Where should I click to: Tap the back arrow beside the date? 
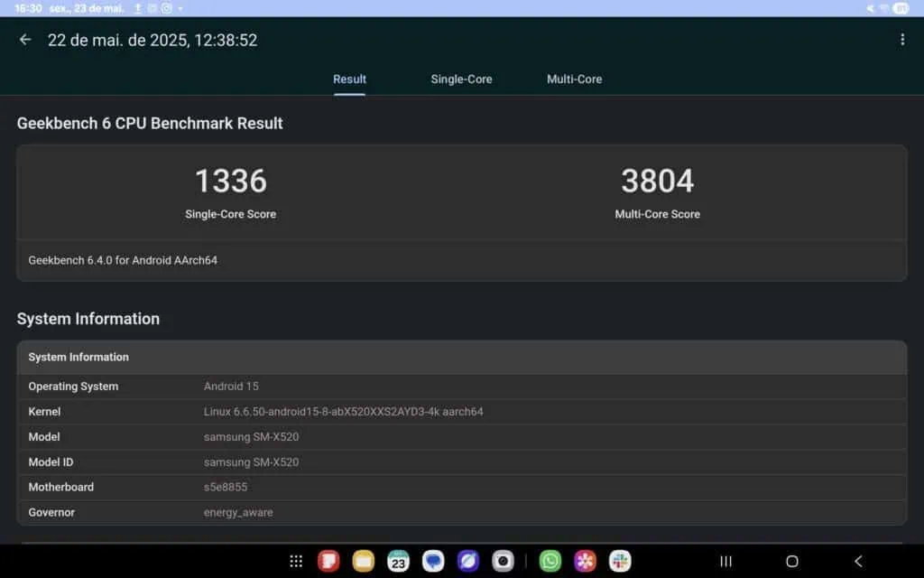(24, 39)
